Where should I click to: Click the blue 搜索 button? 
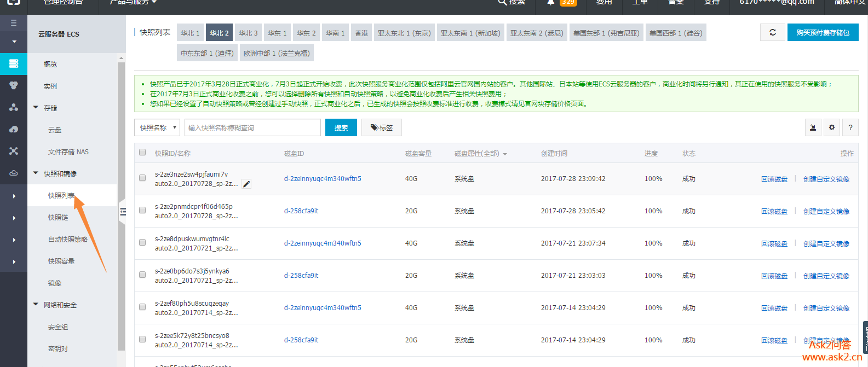pyautogui.click(x=341, y=127)
